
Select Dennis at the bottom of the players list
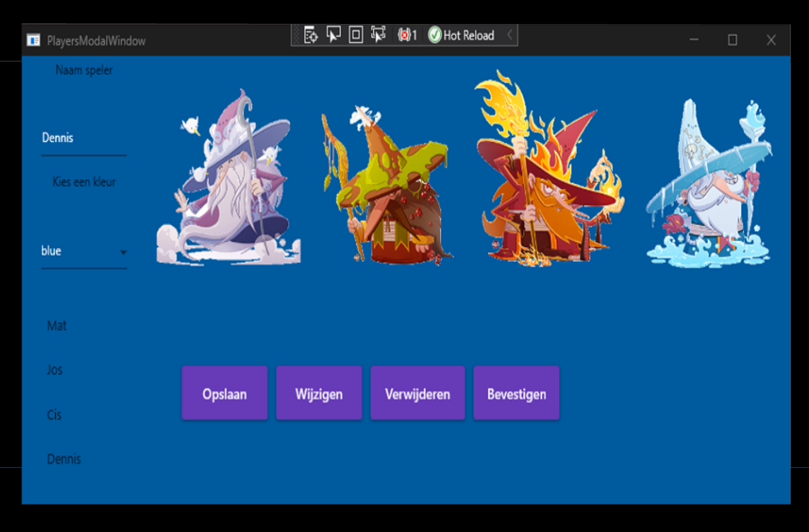pos(64,458)
